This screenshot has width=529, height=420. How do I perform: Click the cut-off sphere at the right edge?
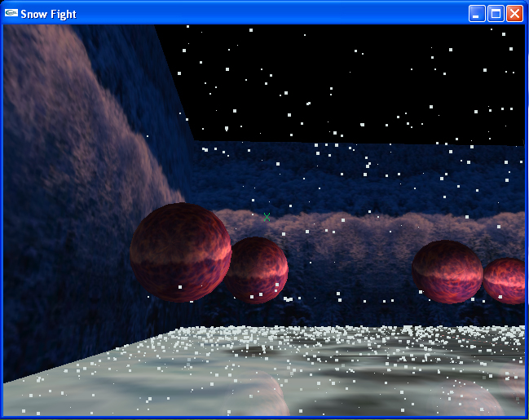(x=507, y=281)
